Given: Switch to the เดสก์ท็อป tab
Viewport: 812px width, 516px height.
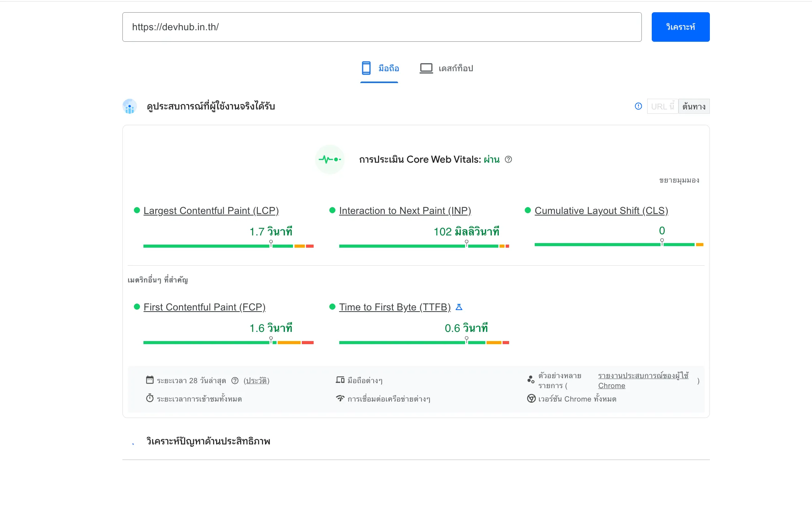Looking at the screenshot, I should 456,69.
